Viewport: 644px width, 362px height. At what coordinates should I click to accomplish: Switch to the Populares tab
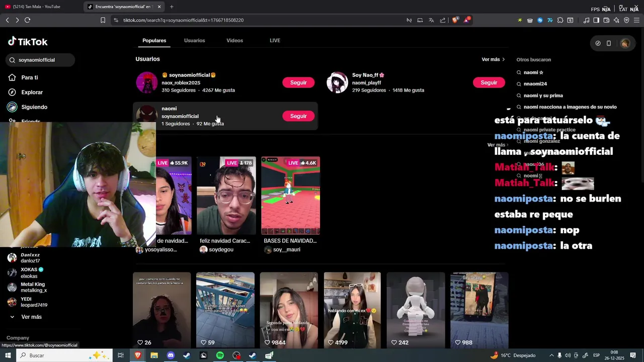click(x=154, y=41)
